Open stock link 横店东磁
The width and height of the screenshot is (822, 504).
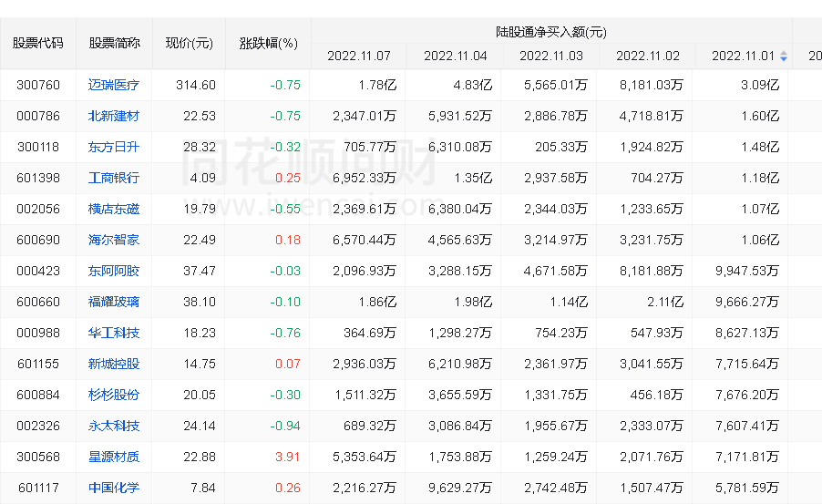(x=114, y=209)
